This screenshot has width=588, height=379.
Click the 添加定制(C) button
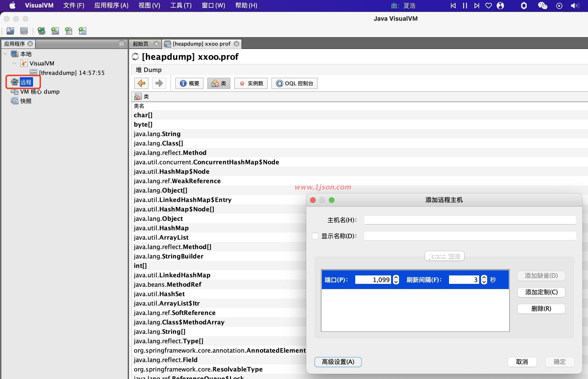pyautogui.click(x=541, y=292)
